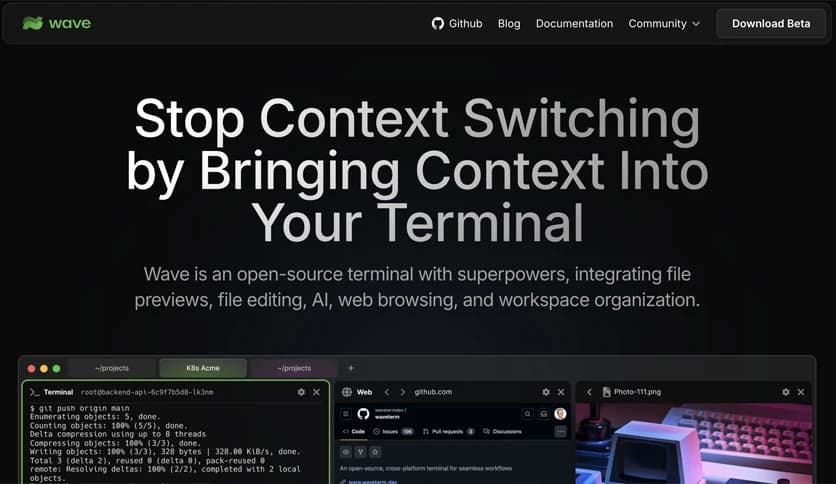Click the GitHub search icon

point(527,414)
